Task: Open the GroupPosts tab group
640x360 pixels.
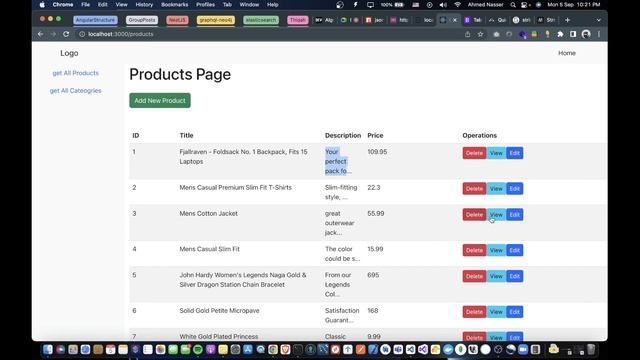Action: (142, 20)
